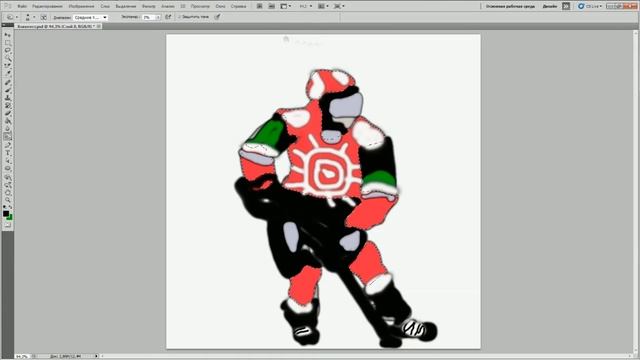The image size is (640, 360).
Task: Select the Shape tool
Action: (7, 169)
